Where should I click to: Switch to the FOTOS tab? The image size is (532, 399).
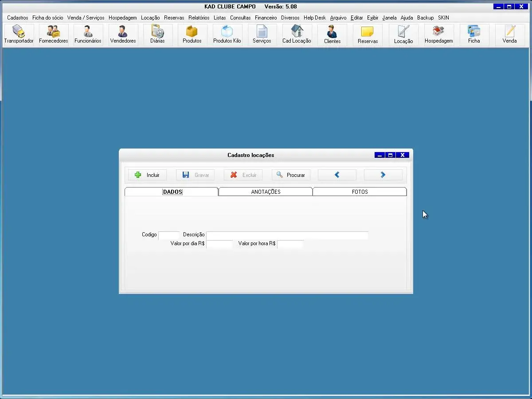click(360, 192)
